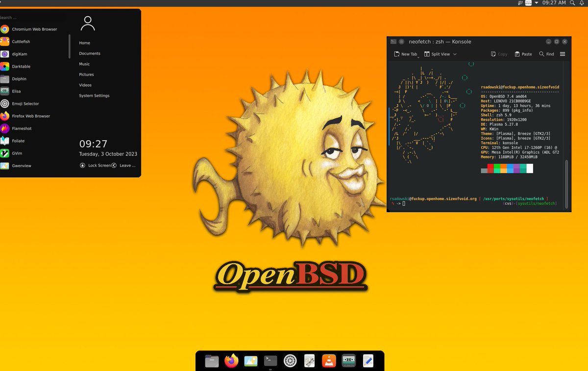Open the Konsole hamburger menu

[x=563, y=54]
